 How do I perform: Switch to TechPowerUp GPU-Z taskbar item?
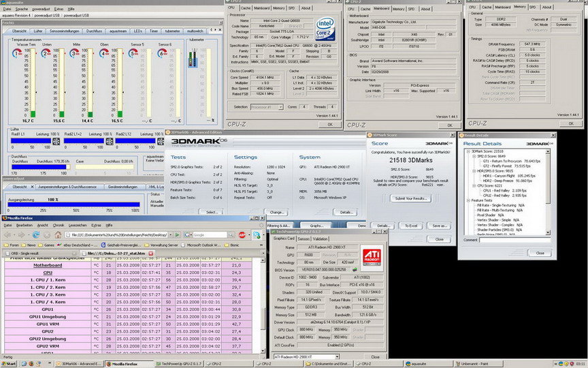pos(179,364)
